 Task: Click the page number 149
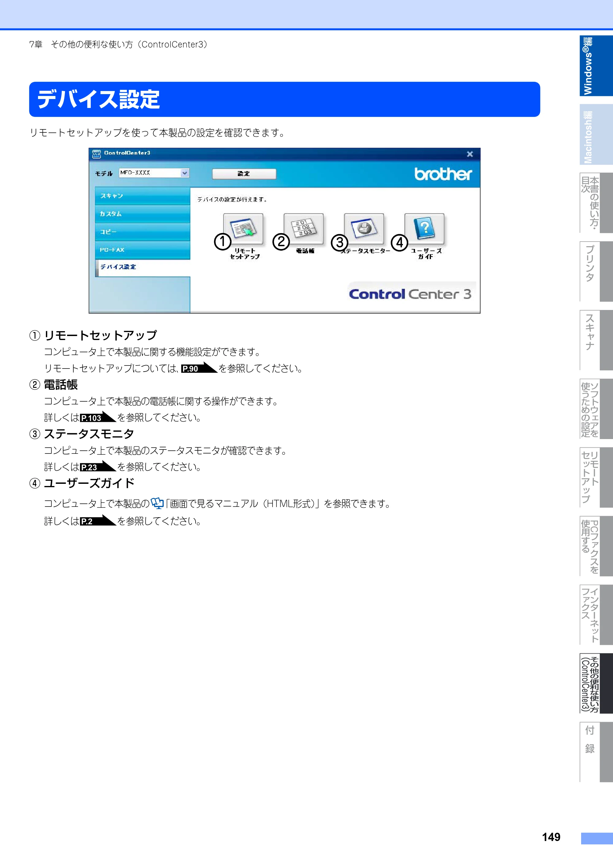(551, 837)
